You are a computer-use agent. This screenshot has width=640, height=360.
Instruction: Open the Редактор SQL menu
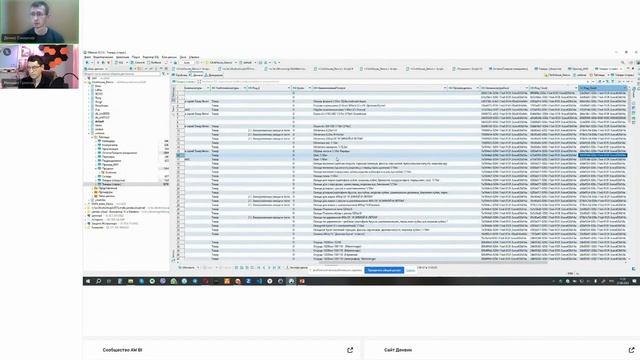[x=151, y=57]
